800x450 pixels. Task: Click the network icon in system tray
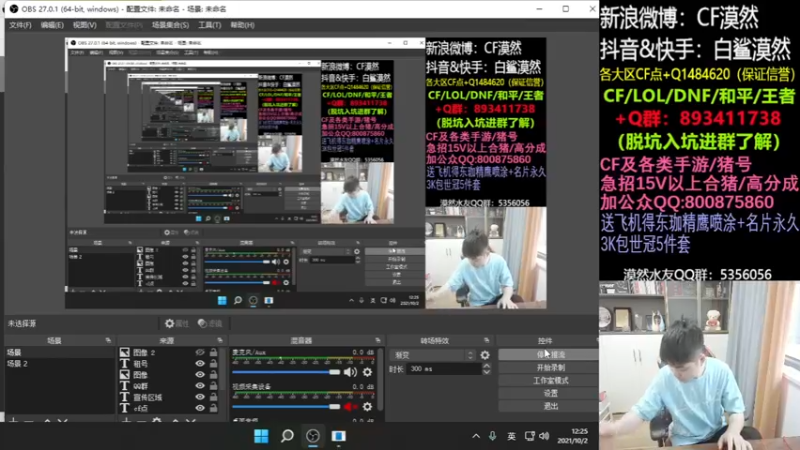coord(530,436)
